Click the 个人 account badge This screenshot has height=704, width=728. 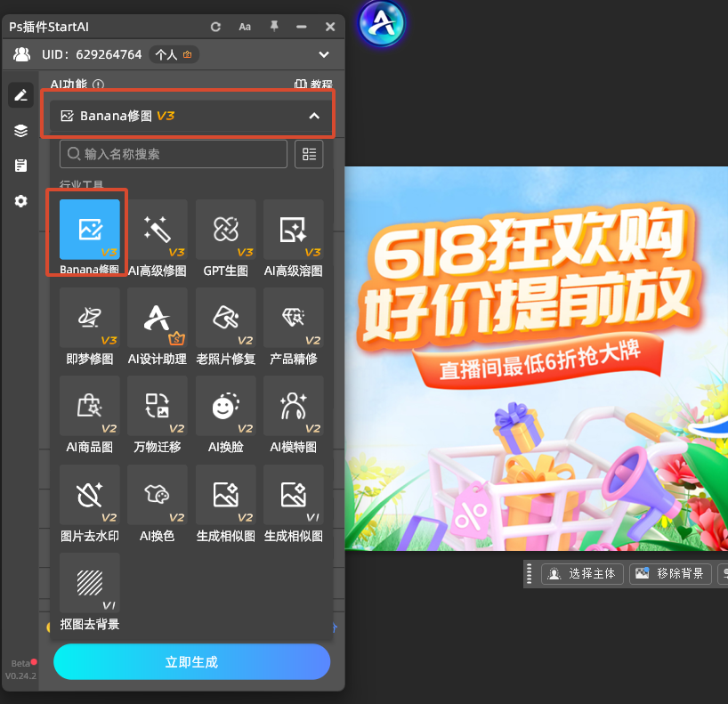click(174, 55)
